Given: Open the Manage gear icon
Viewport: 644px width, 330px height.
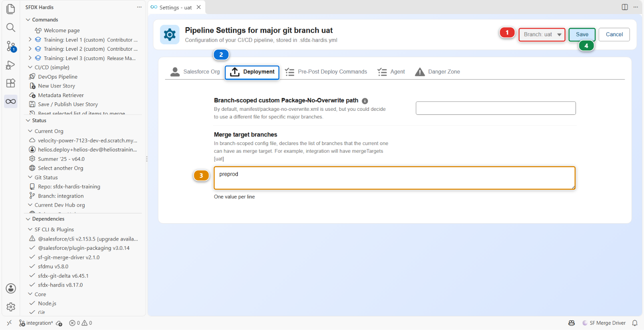Looking at the screenshot, I should 11,307.
